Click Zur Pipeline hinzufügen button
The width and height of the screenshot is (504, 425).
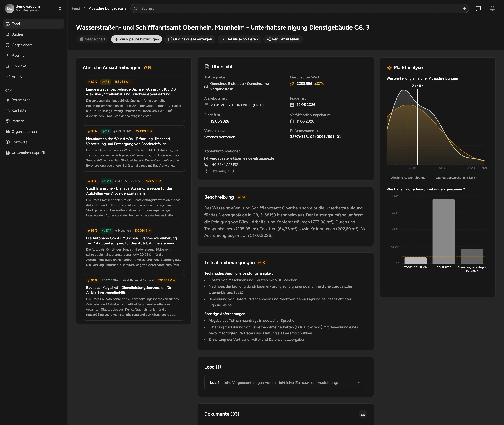[x=137, y=39]
